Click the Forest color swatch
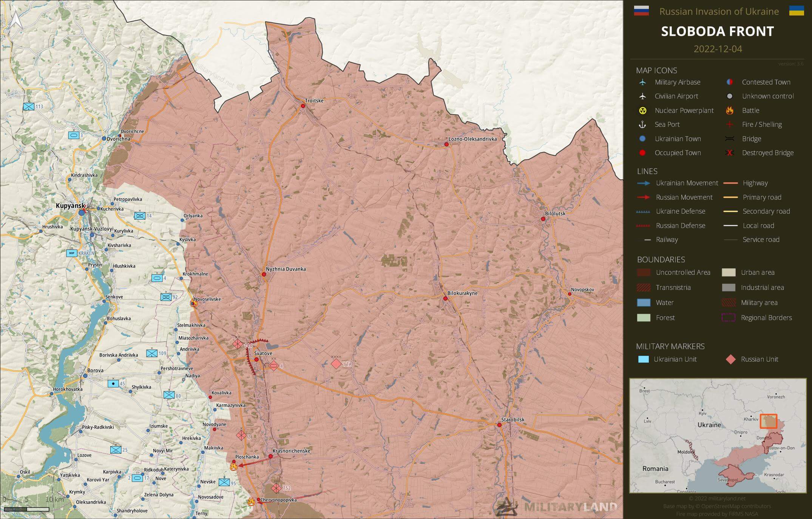 pos(644,318)
